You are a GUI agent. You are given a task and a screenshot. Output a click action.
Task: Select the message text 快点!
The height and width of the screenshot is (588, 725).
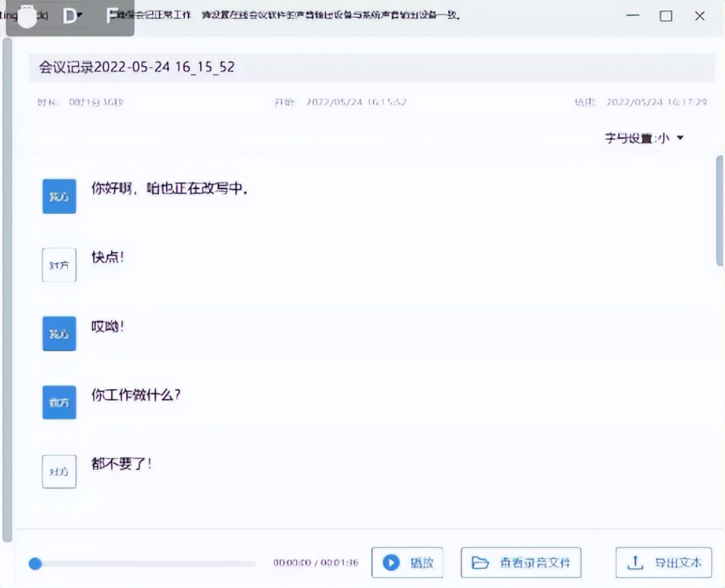108,257
